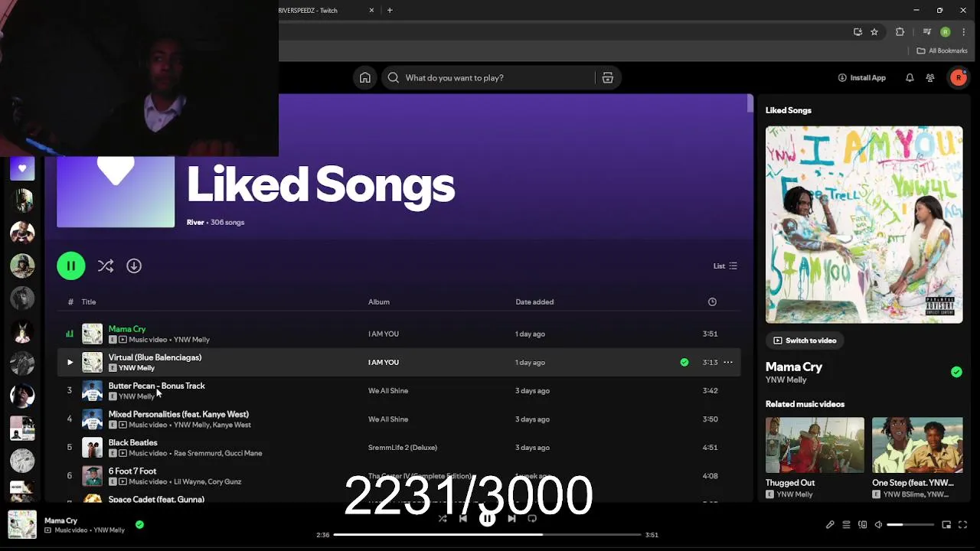
Task: Open the Browse icon in search bar
Action: point(608,77)
